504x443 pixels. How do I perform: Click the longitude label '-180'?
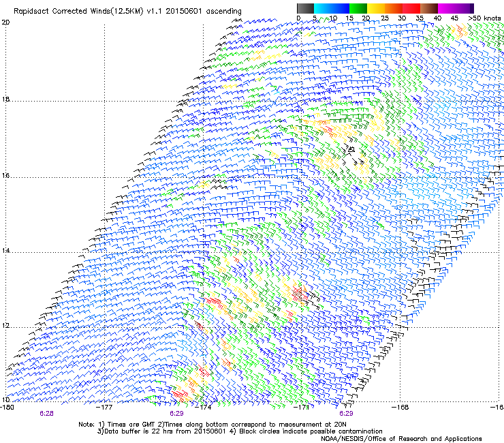click(x=7, y=408)
